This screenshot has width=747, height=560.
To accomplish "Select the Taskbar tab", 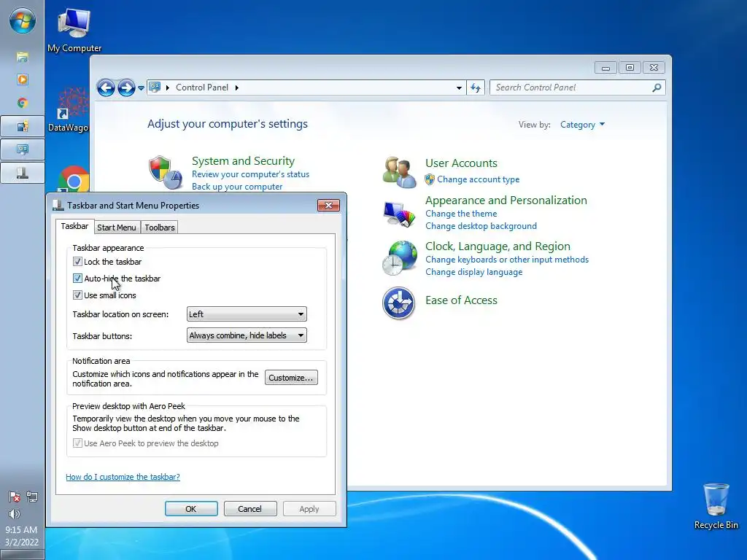I will point(74,226).
